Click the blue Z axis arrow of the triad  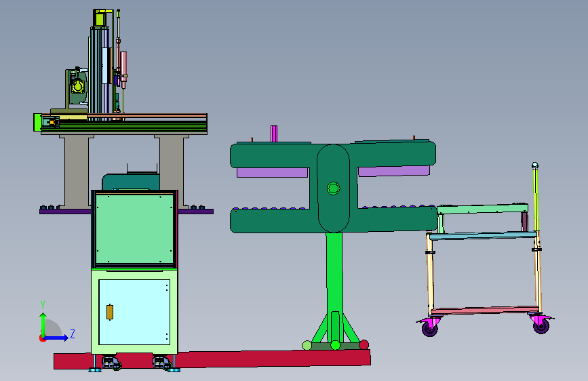point(56,338)
